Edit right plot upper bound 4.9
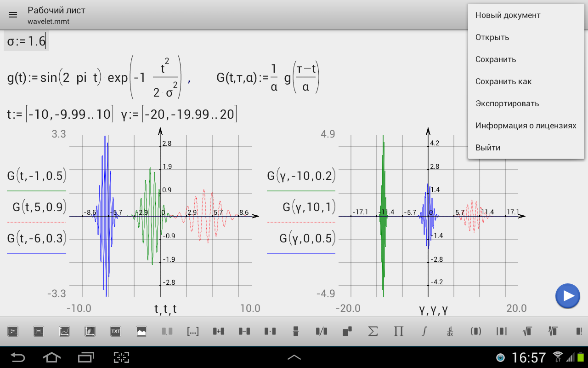Viewport: 588px width, 368px height. (x=328, y=134)
